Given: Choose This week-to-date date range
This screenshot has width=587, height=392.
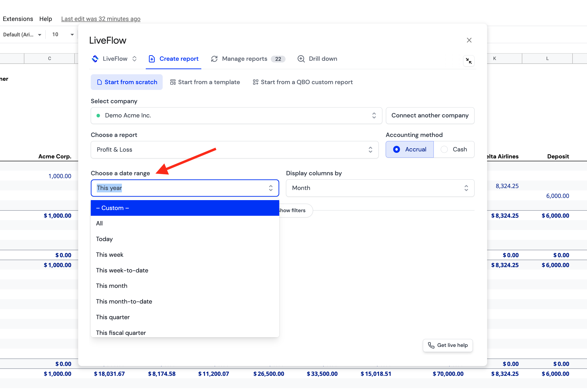Looking at the screenshot, I should (x=185, y=270).
